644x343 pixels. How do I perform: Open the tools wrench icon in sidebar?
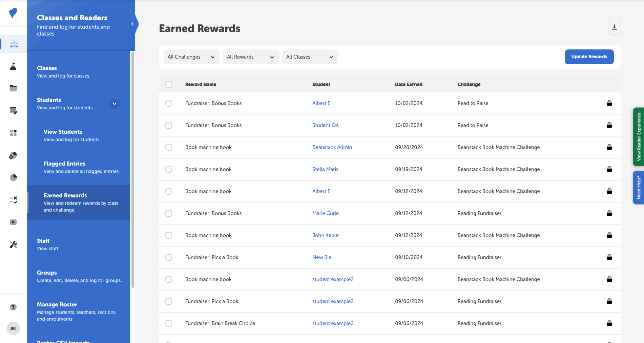[x=13, y=244]
